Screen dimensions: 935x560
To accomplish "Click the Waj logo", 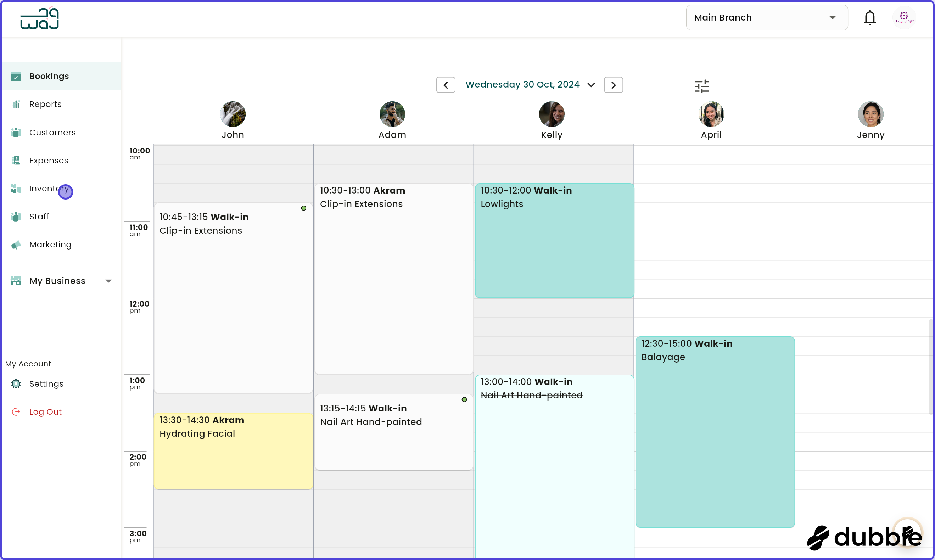I will coord(40,18).
